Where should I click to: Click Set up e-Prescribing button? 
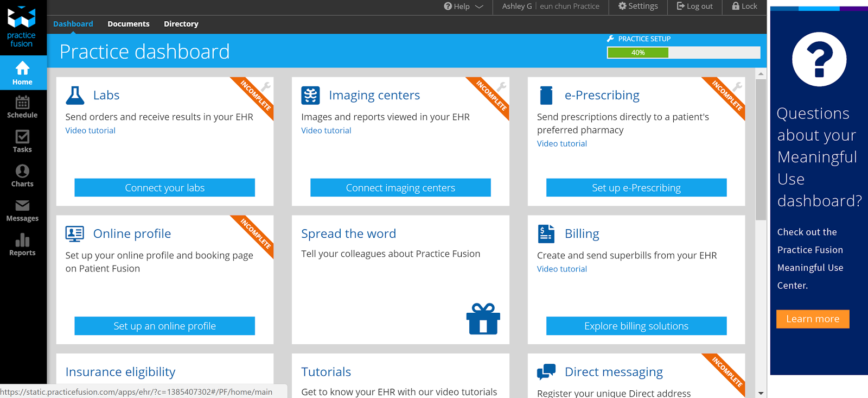click(x=636, y=187)
